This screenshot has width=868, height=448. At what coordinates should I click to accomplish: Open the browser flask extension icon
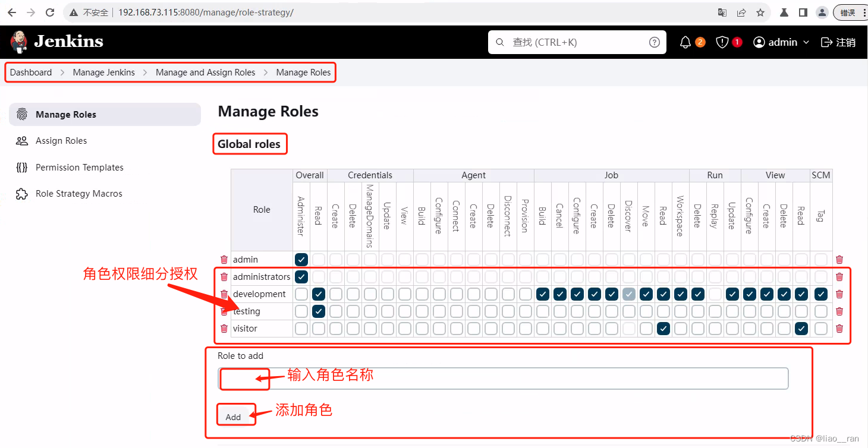pos(784,12)
